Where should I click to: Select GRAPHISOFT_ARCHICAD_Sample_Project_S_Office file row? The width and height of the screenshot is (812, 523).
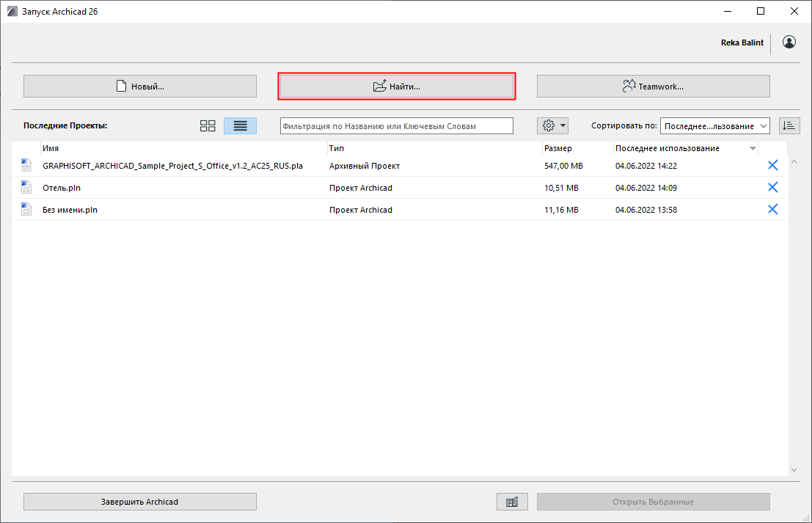tap(400, 166)
